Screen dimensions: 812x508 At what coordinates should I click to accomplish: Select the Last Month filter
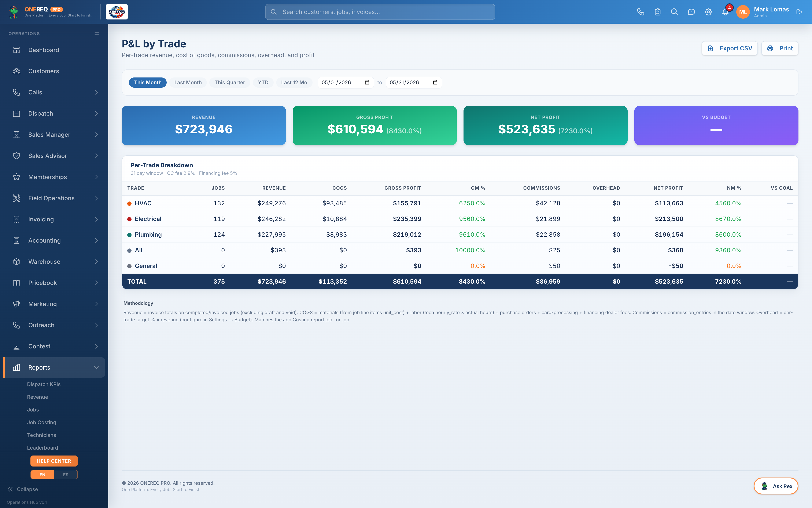click(188, 83)
